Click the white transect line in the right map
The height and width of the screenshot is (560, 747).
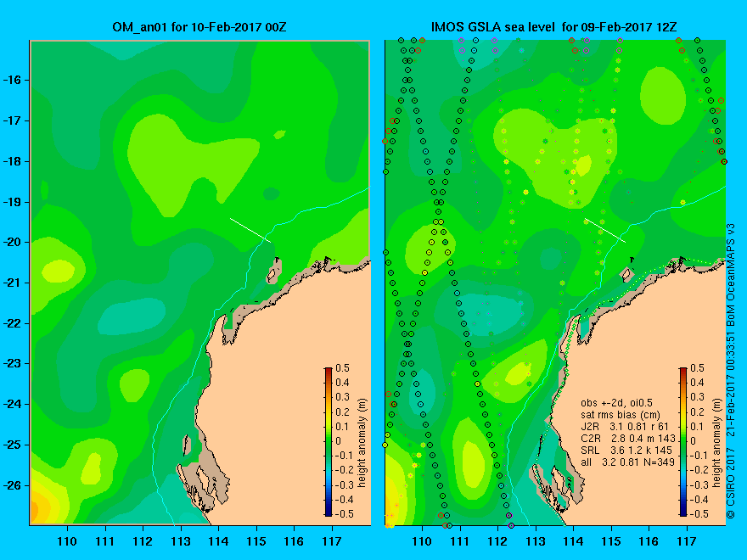pos(605,231)
